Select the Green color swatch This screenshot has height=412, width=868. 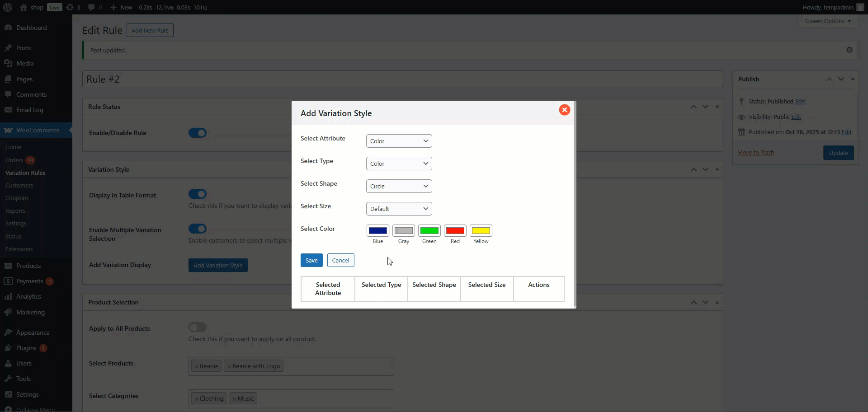[429, 231]
